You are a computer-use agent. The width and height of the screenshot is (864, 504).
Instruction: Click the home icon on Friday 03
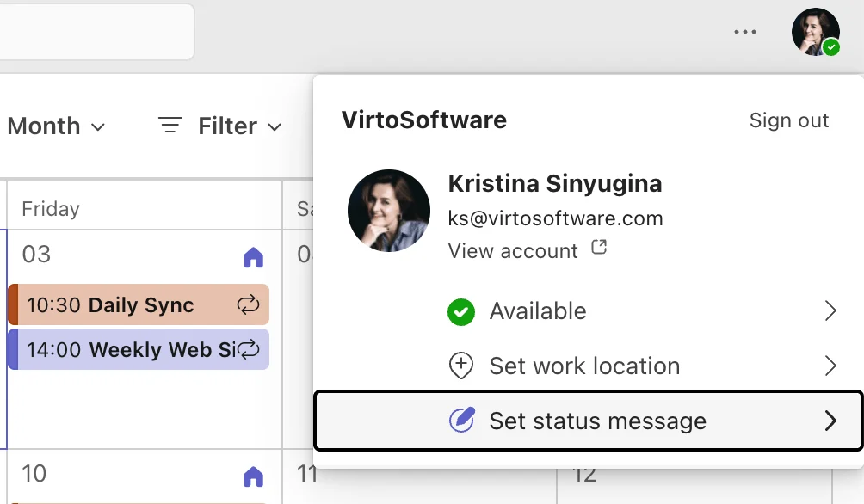coord(254,257)
